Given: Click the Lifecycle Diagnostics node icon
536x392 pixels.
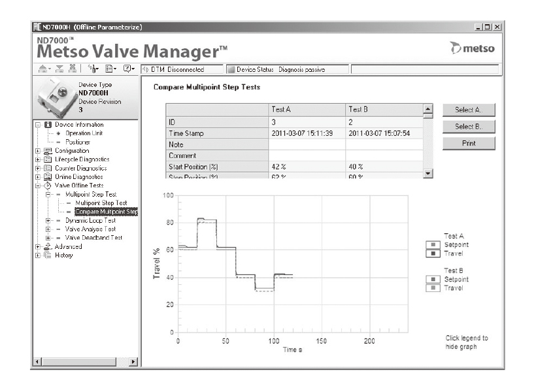Looking at the screenshot, I should point(48,159).
